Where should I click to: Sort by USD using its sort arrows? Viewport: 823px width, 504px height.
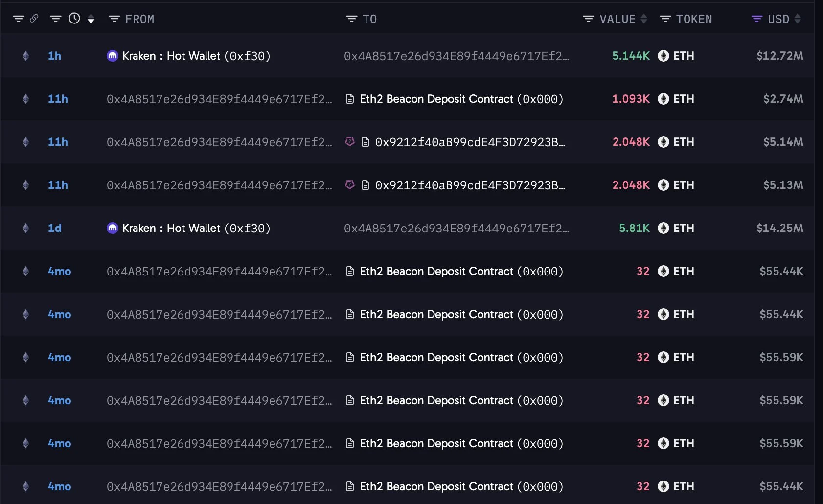coord(798,19)
